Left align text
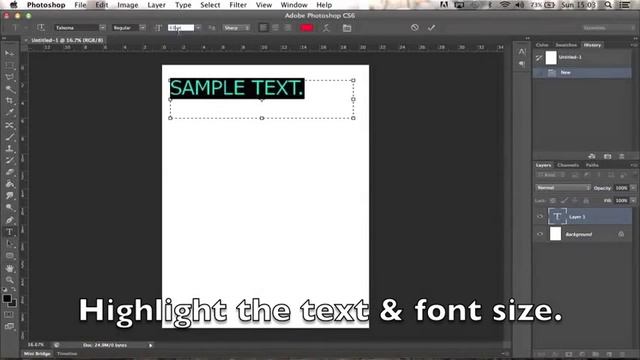Image resolution: width=640 pixels, height=360 pixels. pos(263,28)
